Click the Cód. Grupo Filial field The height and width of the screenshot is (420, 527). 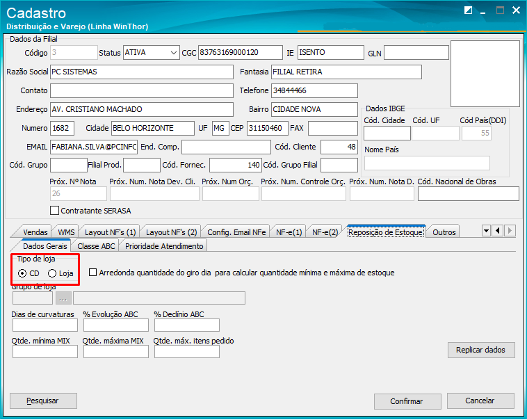[x=339, y=165]
